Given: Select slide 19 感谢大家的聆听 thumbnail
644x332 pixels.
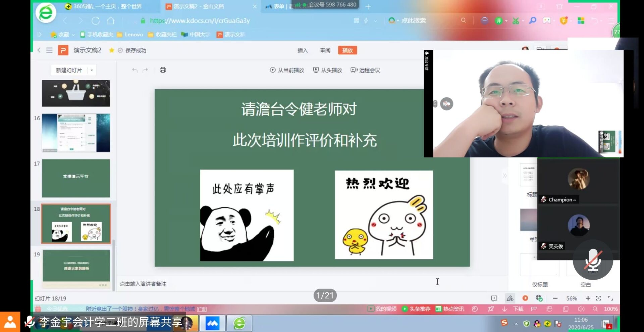Looking at the screenshot, I should [x=76, y=269].
